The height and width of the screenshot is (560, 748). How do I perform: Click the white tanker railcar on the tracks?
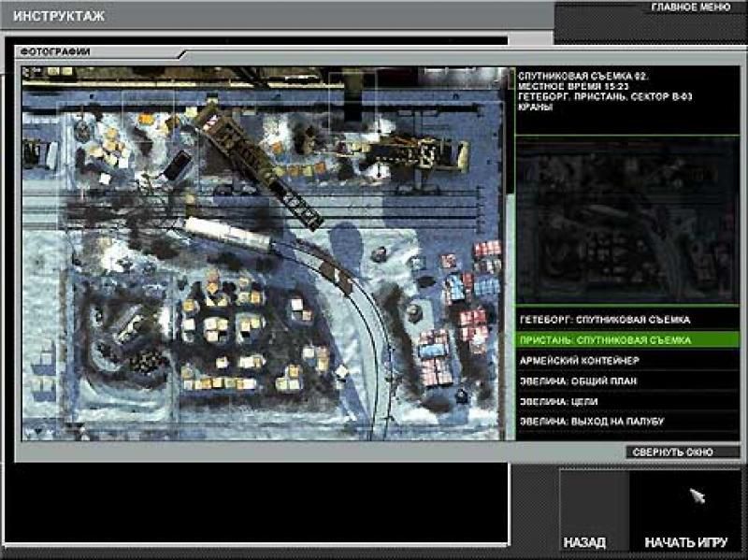[227, 233]
